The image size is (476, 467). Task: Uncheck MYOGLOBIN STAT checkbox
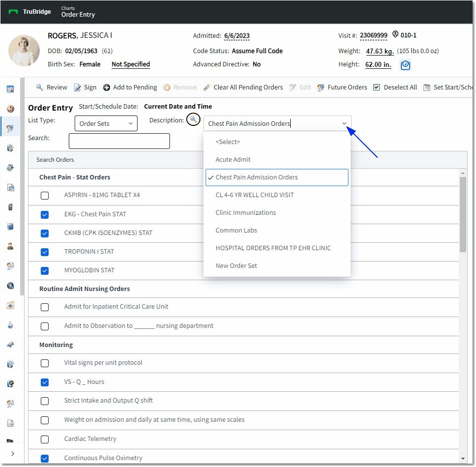tap(45, 271)
